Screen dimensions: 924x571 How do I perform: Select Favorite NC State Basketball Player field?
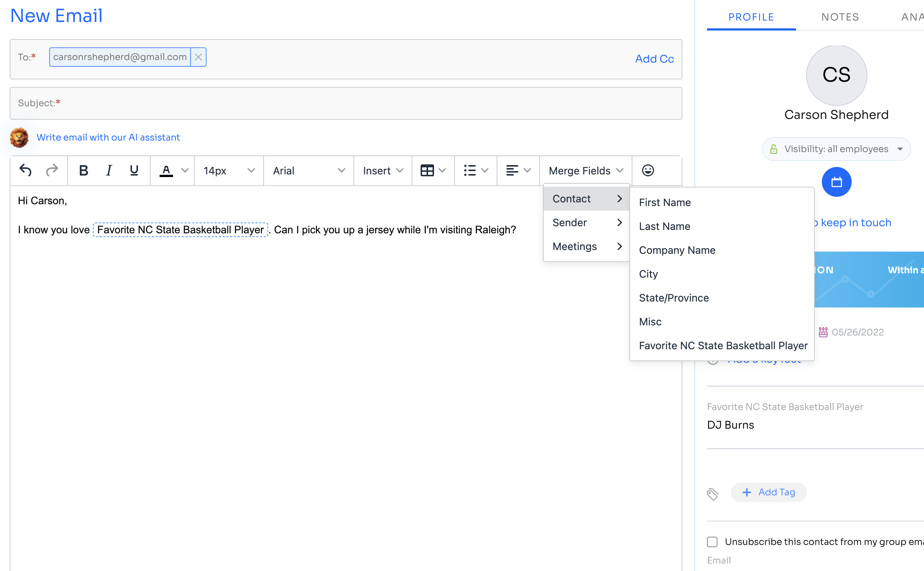(x=723, y=346)
